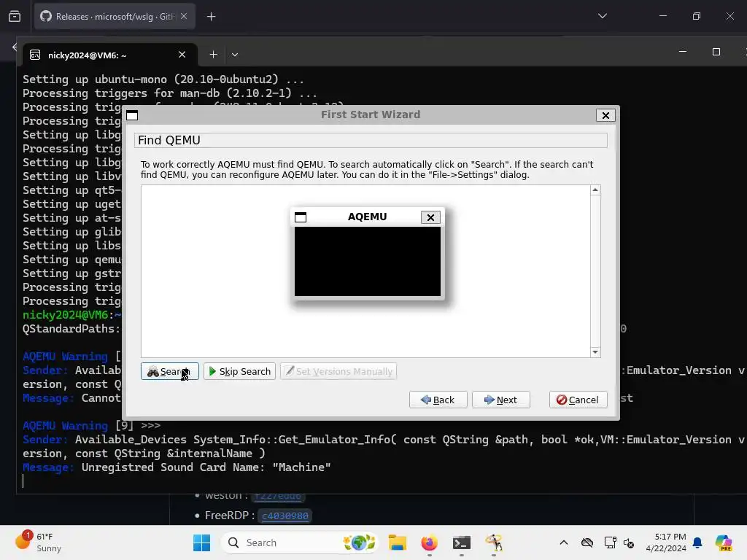This screenshot has height=560, width=747.
Task: Open the muted volume tray icon
Action: point(629,542)
